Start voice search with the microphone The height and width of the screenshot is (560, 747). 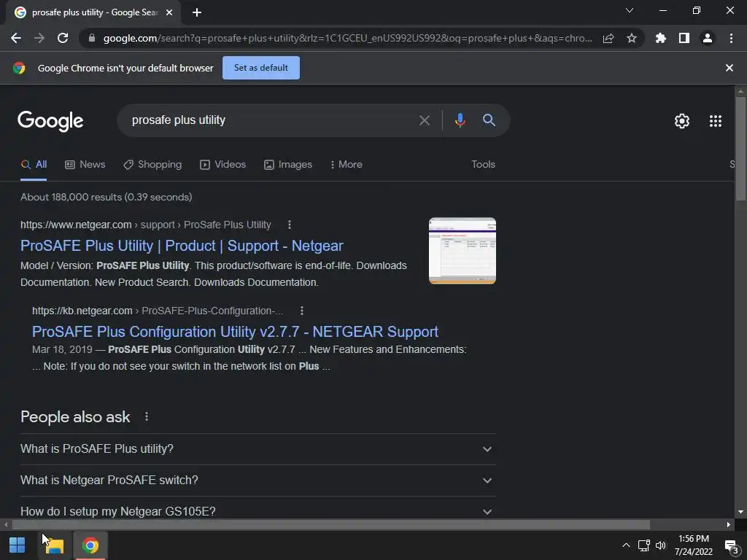460,120
